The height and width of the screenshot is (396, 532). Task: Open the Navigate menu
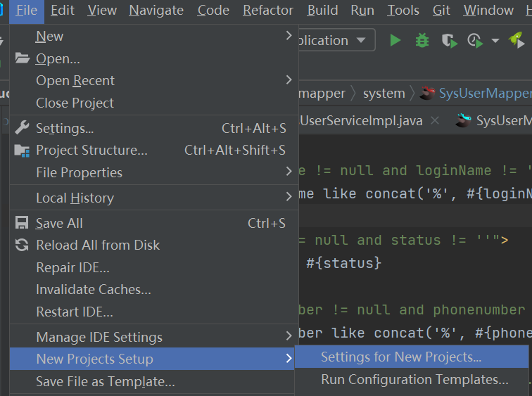(x=156, y=11)
